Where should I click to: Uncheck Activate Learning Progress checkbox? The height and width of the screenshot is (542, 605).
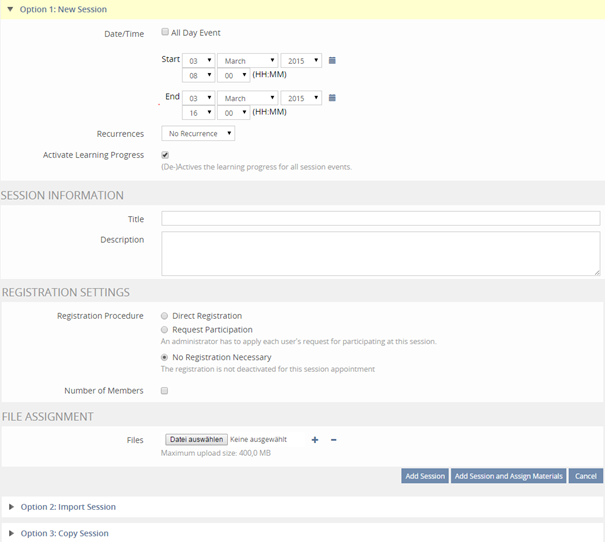[165, 155]
